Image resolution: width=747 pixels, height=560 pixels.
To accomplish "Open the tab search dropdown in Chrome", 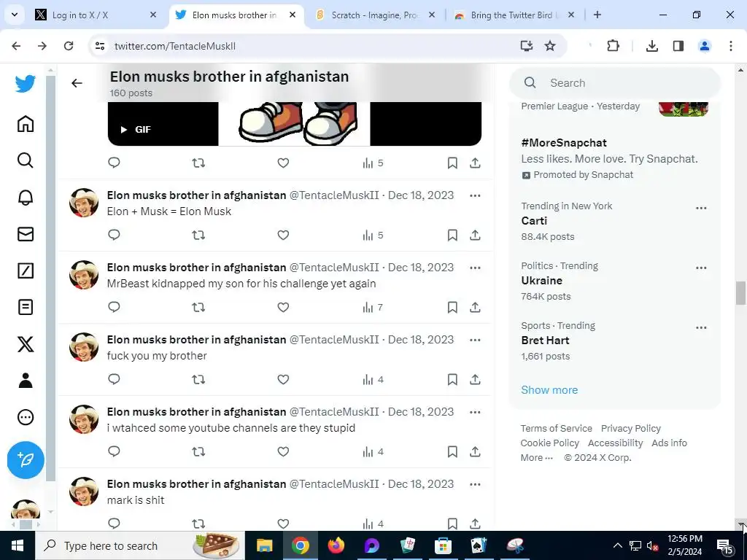I will pyautogui.click(x=15, y=15).
